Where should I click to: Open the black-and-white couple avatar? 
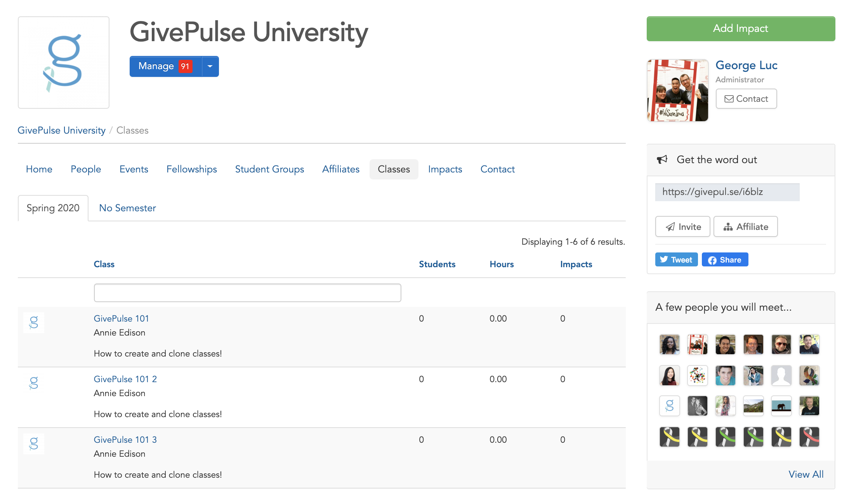point(698,406)
